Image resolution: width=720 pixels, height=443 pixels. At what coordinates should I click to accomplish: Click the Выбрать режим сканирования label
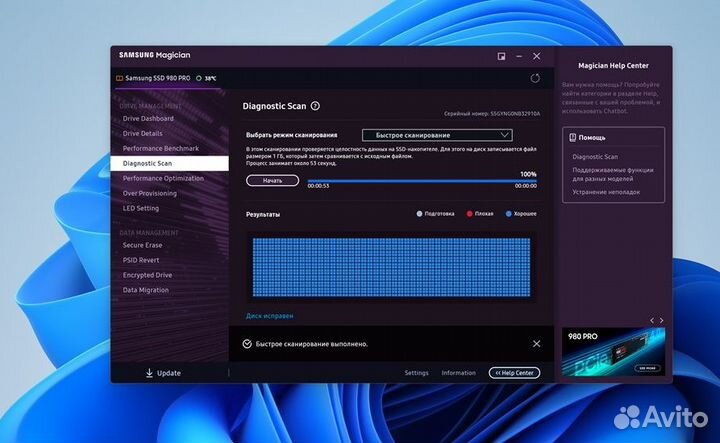pos(292,135)
